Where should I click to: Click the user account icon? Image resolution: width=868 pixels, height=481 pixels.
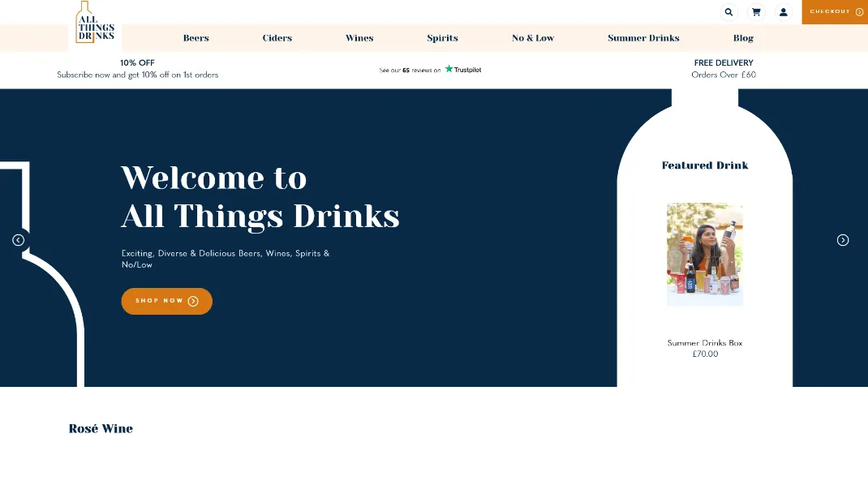point(783,12)
